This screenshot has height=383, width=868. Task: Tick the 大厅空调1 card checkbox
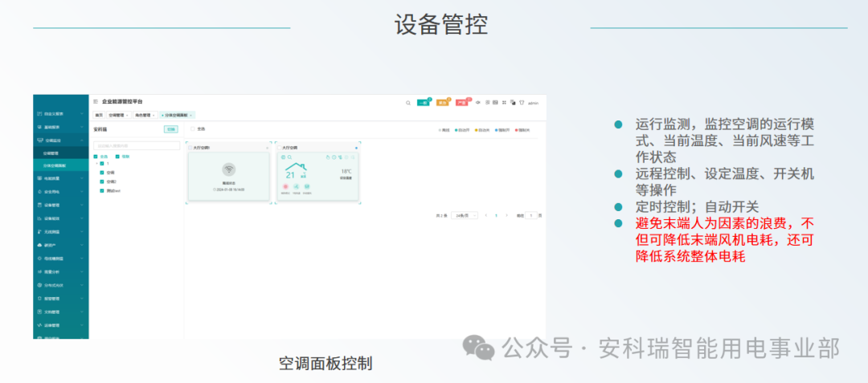190,148
